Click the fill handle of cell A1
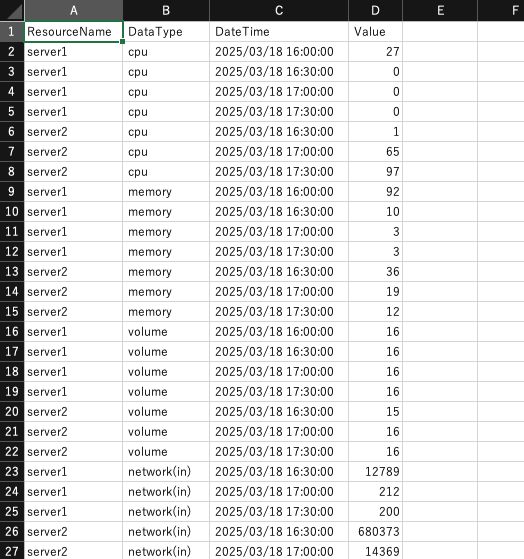Screen dimensions: 524x559 (123, 42)
